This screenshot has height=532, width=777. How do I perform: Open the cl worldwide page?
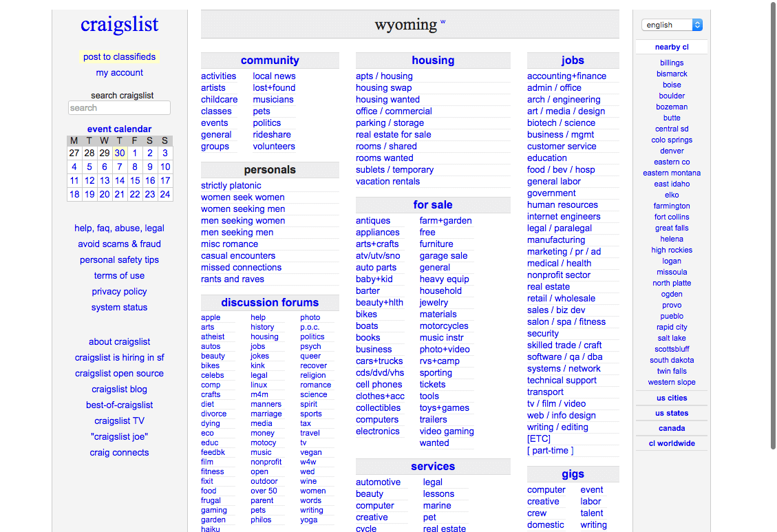click(x=671, y=443)
